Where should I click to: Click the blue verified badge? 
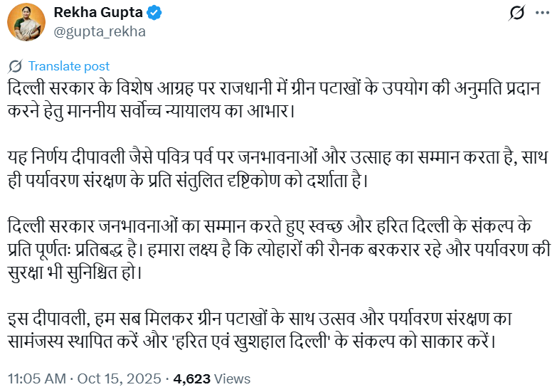pos(155,14)
